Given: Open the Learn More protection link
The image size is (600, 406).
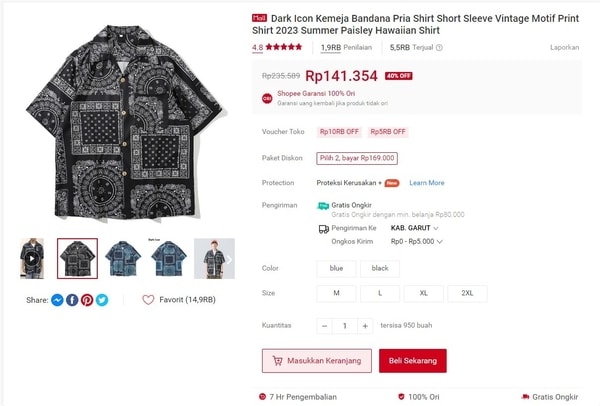Looking at the screenshot, I should 426,183.
